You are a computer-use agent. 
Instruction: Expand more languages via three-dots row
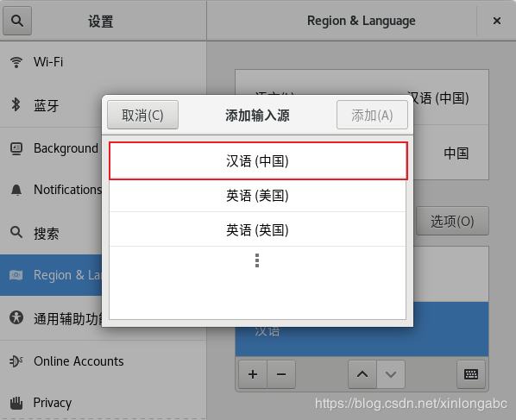pos(257,260)
